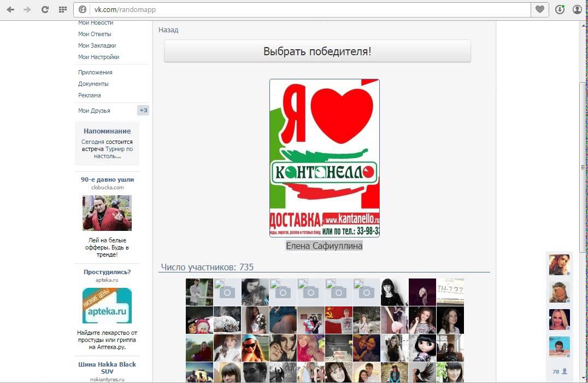Click the site info globe icon

(x=83, y=9)
